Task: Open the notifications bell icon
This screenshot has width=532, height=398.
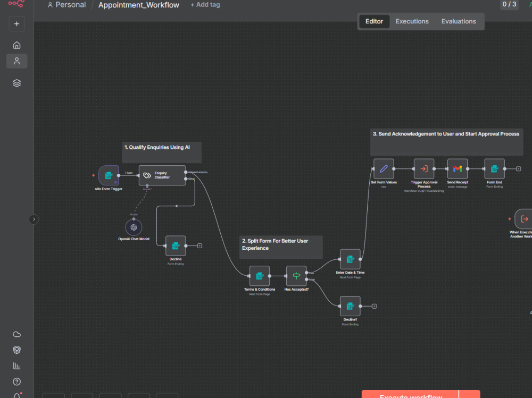Action: tap(16, 395)
